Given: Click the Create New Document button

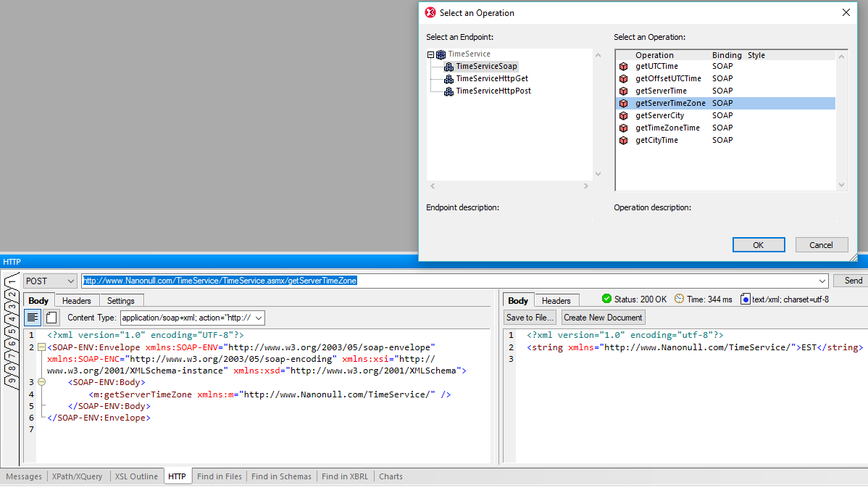Looking at the screenshot, I should point(602,317).
